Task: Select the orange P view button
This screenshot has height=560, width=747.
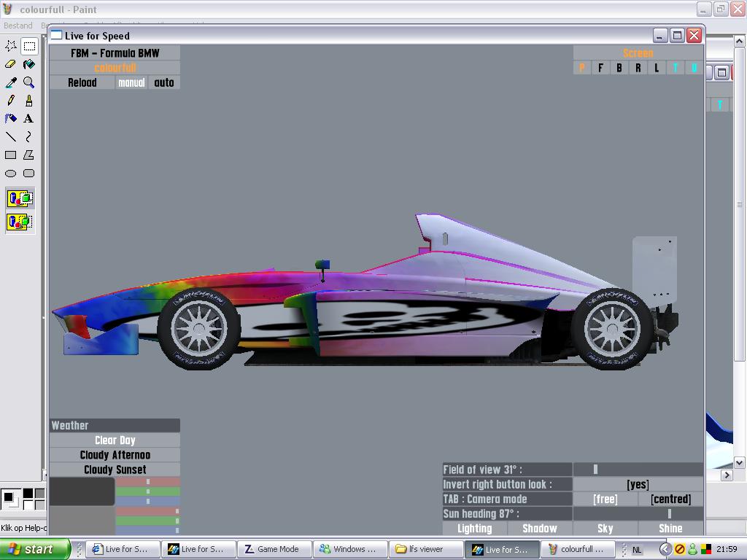Action: [581, 68]
